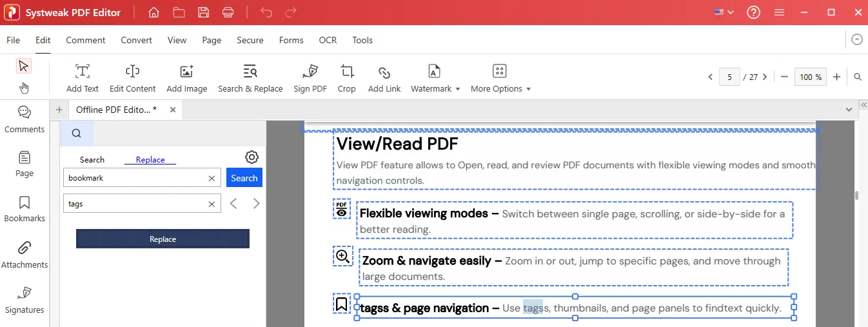Activate the Crop tool

click(x=346, y=79)
